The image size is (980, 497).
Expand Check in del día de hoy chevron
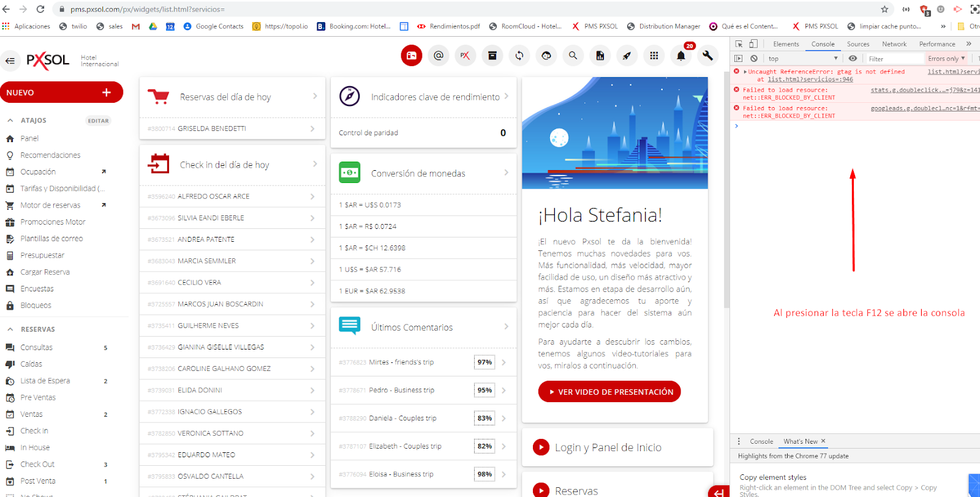coord(315,164)
